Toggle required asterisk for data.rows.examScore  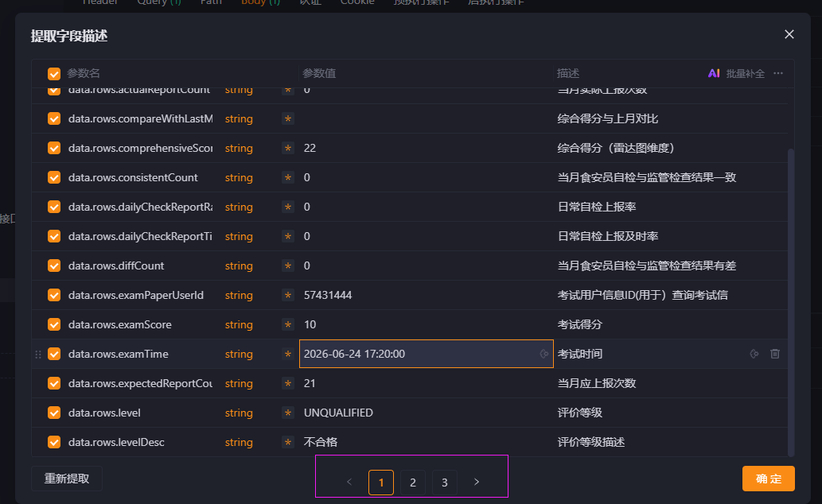click(288, 325)
